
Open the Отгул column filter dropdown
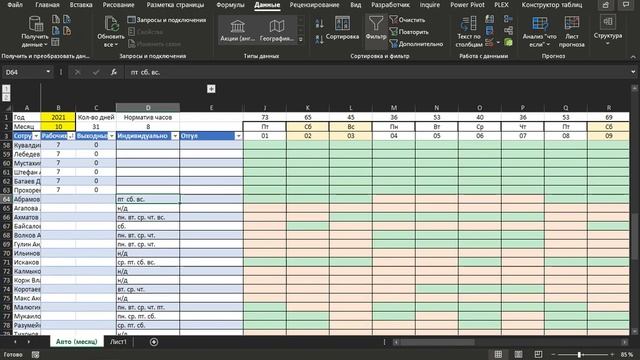238,136
